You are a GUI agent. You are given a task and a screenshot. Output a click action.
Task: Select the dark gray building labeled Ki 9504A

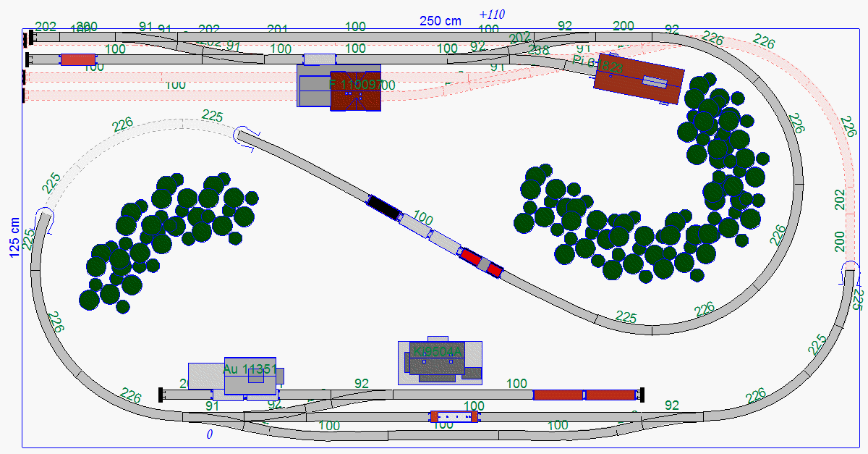click(x=437, y=361)
